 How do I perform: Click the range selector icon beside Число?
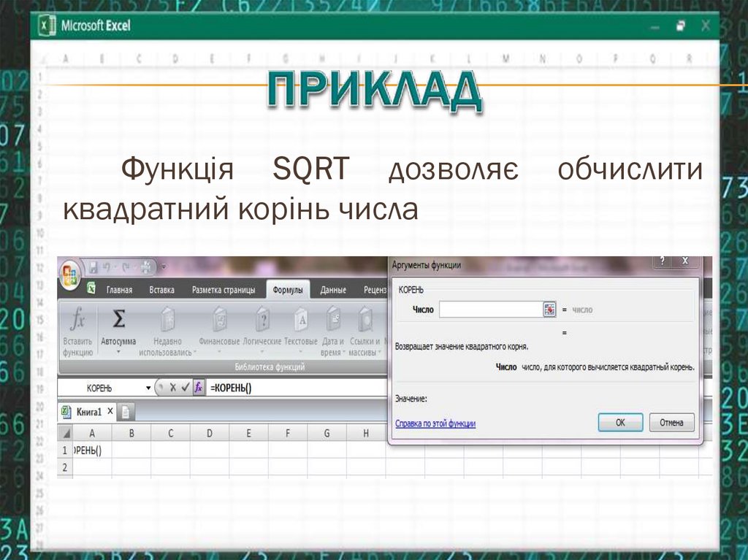(x=549, y=310)
